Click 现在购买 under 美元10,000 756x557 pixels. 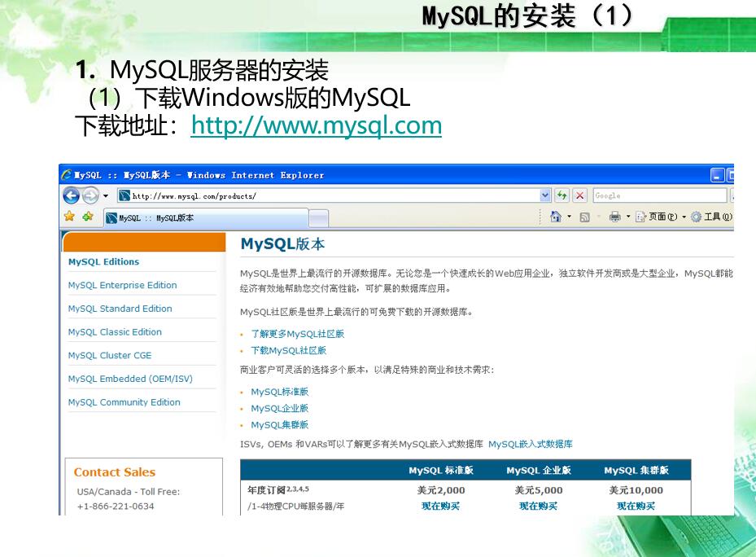636,506
